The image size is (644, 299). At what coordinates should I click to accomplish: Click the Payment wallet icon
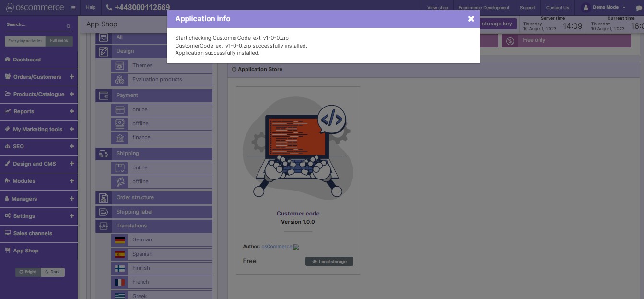104,96
